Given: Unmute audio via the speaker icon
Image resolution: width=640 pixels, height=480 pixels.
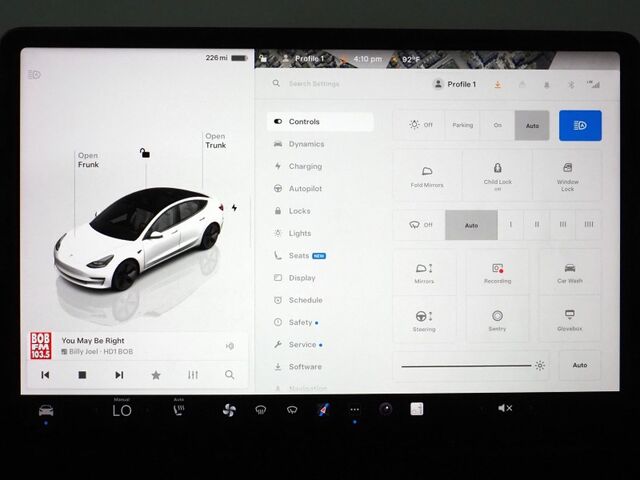Looking at the screenshot, I should coord(505,408).
